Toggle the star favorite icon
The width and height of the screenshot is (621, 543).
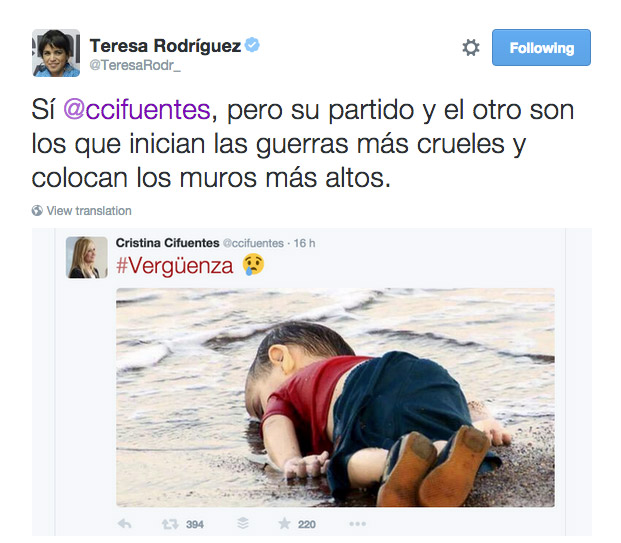tap(284, 524)
